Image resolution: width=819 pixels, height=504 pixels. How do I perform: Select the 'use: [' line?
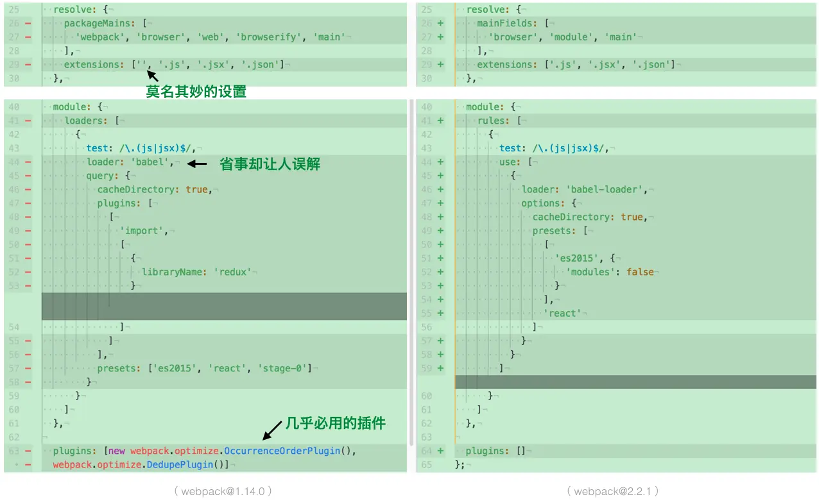[516, 162]
